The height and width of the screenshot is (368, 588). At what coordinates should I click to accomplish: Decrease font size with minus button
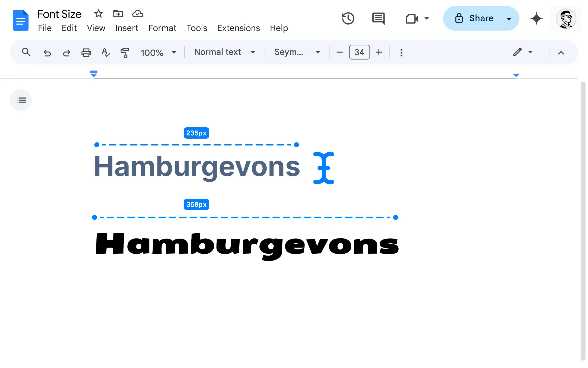(340, 52)
